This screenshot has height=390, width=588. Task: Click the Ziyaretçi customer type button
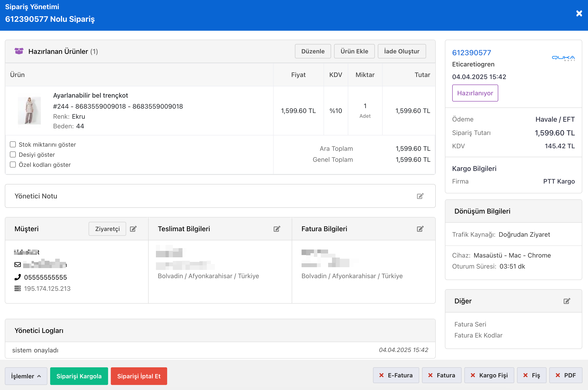107,229
